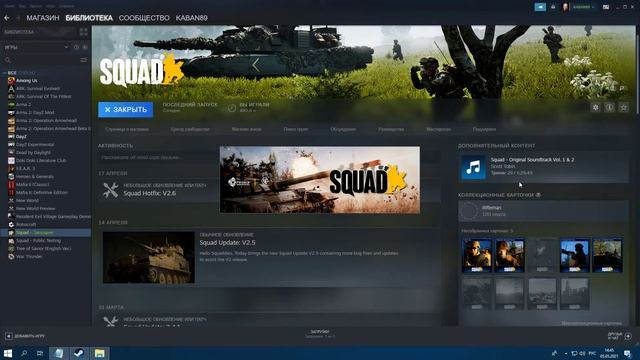
Task: Select Dead by Daylight in library
Action: (33, 152)
